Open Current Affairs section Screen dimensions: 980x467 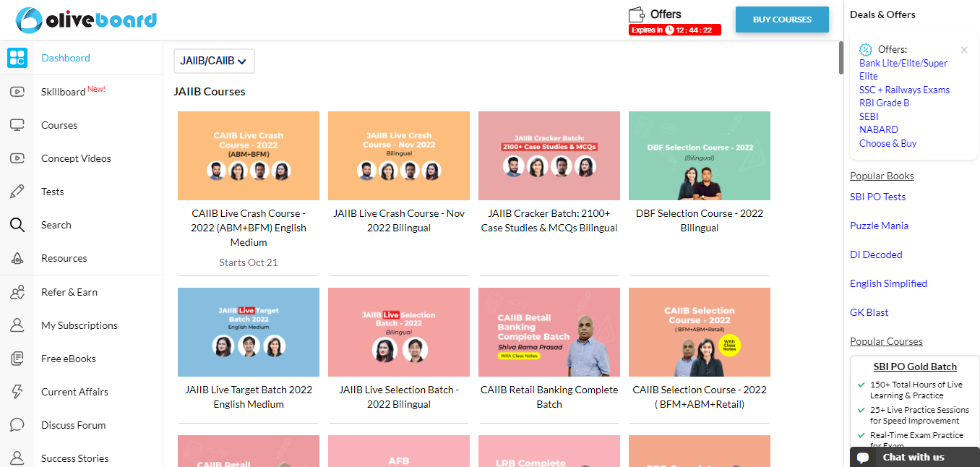75,392
